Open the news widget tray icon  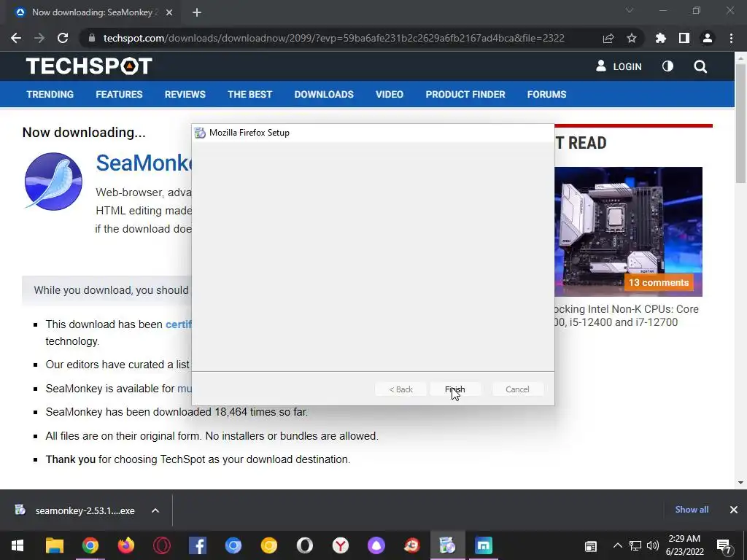click(591, 545)
